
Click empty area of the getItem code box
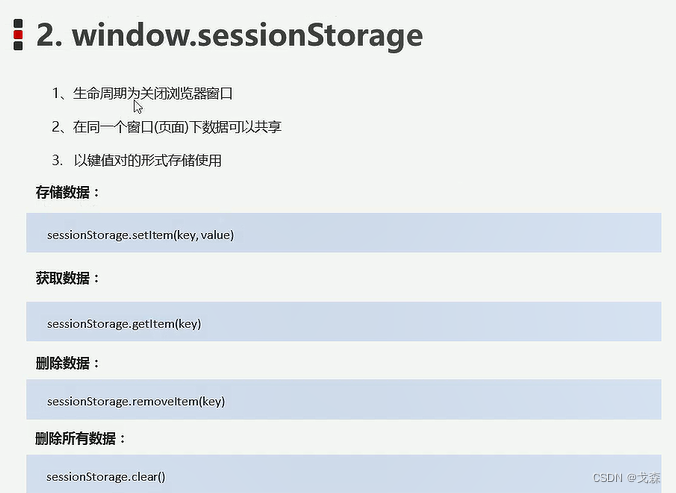pos(431,321)
